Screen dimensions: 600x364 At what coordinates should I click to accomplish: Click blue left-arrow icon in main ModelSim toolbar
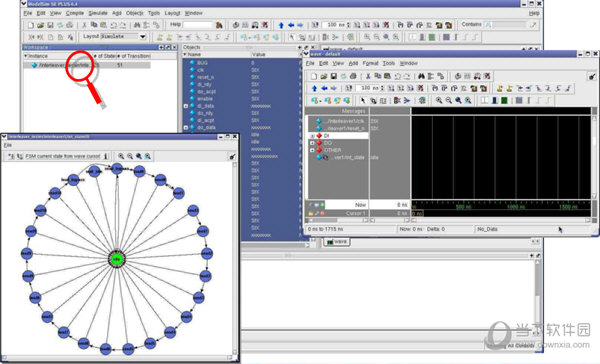pyautogui.click(x=291, y=25)
